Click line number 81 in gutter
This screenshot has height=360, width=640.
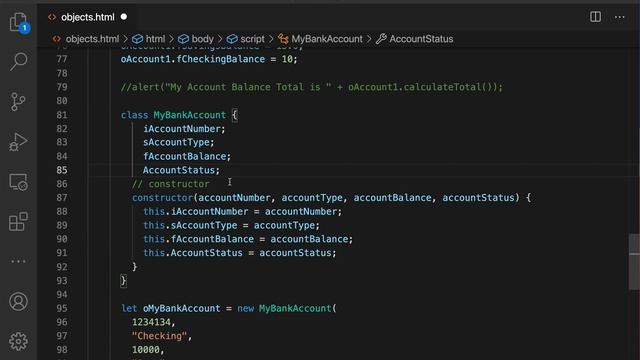(62, 115)
